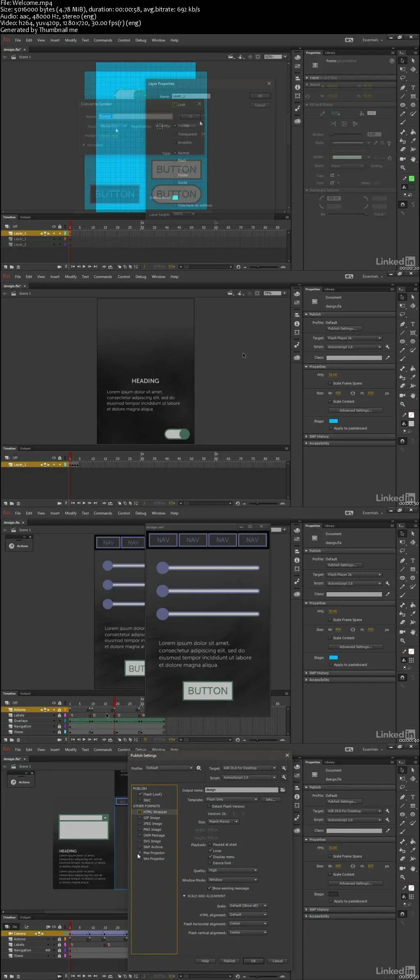Screen dimensions: 420x980
Task: Click folder icon beside Output name field
Action: 283,790
